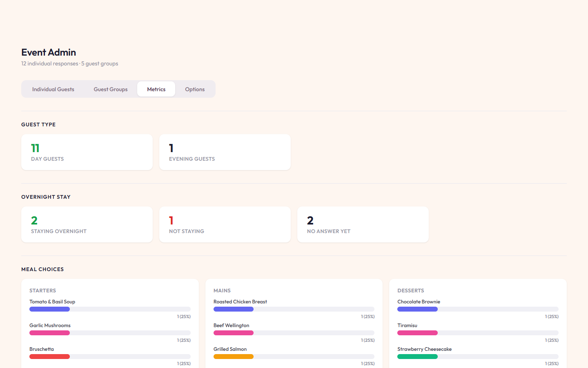The height and width of the screenshot is (368, 588).
Task: Click the Chocolate Brownie progress bar
Action: coord(478,309)
